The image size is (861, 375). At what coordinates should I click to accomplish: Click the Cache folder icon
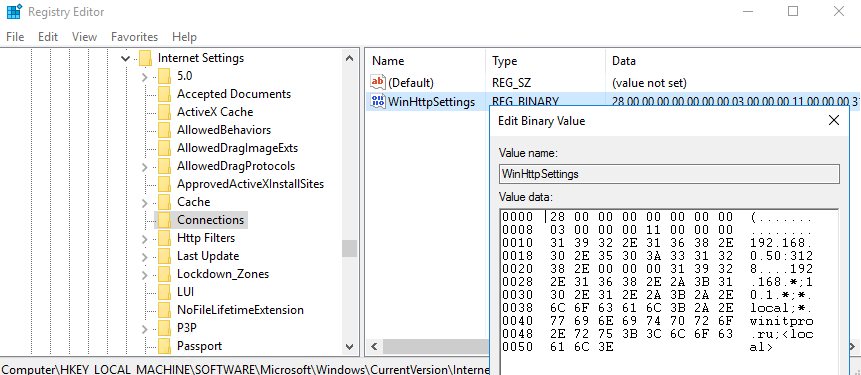pyautogui.click(x=164, y=202)
